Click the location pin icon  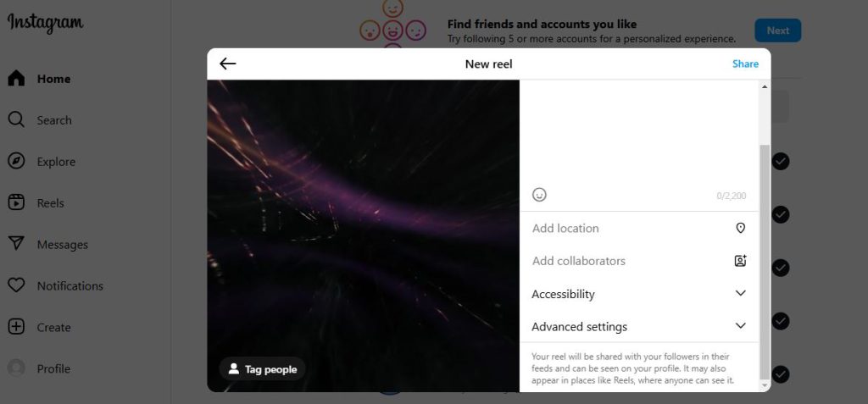(740, 228)
